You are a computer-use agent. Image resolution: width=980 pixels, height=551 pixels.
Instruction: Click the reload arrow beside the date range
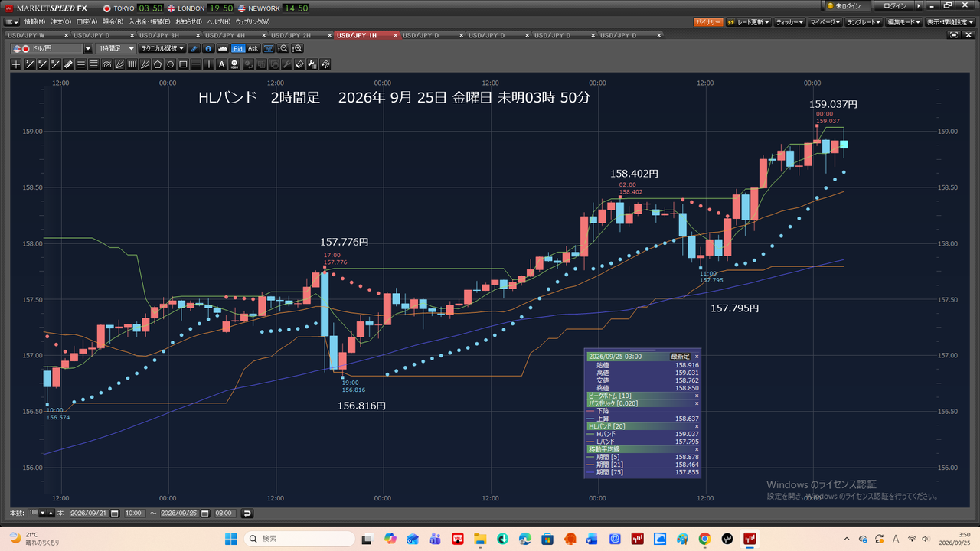[247, 513]
